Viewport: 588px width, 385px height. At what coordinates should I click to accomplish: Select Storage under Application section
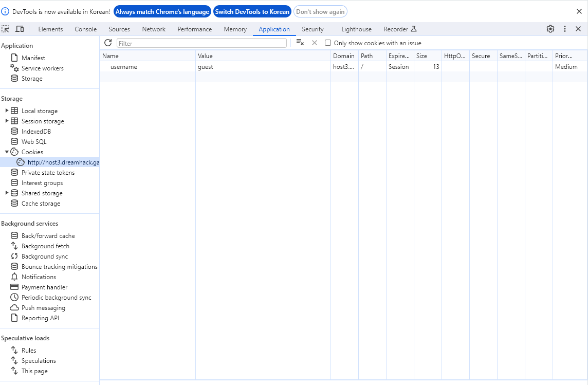(x=32, y=78)
